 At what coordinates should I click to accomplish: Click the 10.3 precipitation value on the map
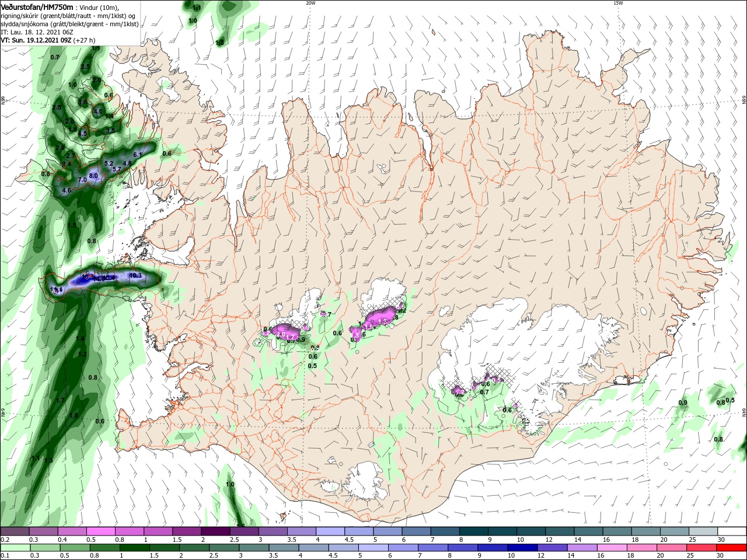pos(135,275)
